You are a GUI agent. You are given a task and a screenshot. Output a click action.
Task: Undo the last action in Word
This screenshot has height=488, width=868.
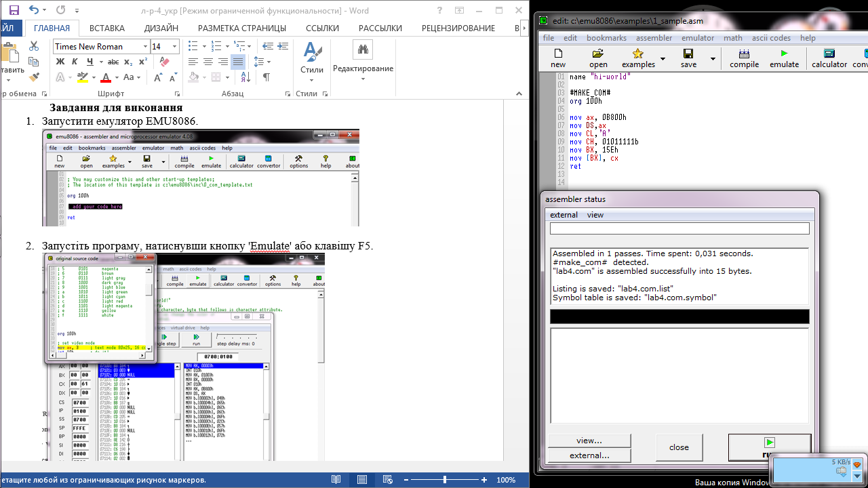pos(34,11)
